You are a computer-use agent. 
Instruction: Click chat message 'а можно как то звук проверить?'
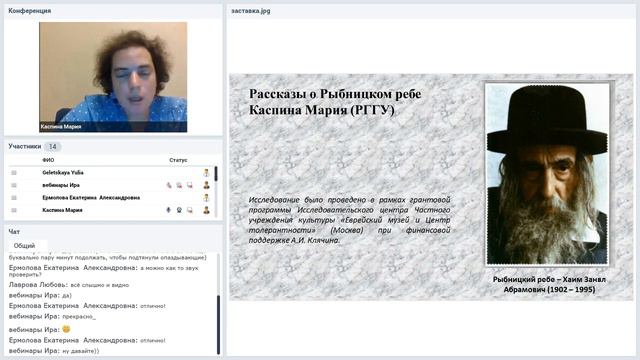[x=104, y=271]
